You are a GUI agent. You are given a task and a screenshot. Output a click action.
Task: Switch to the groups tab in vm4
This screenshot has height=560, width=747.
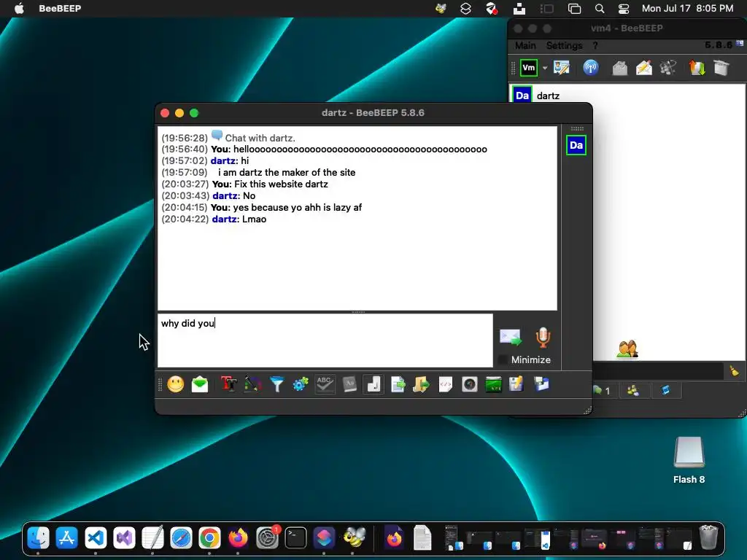point(633,391)
